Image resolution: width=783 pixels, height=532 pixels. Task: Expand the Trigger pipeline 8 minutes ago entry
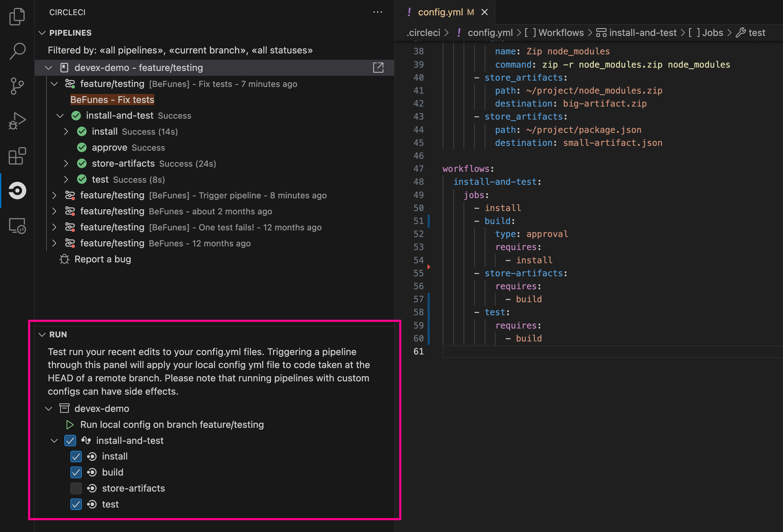click(x=54, y=195)
